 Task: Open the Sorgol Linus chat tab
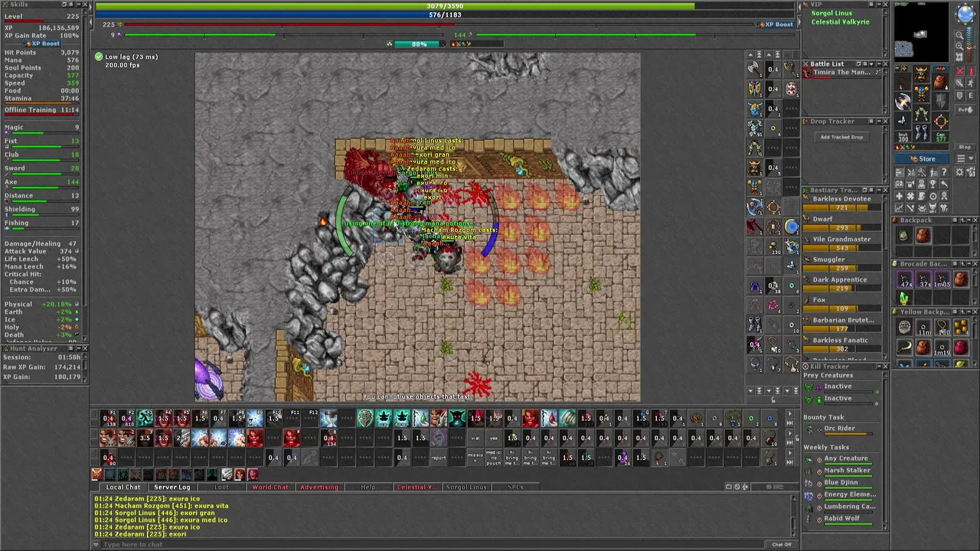coord(466,487)
